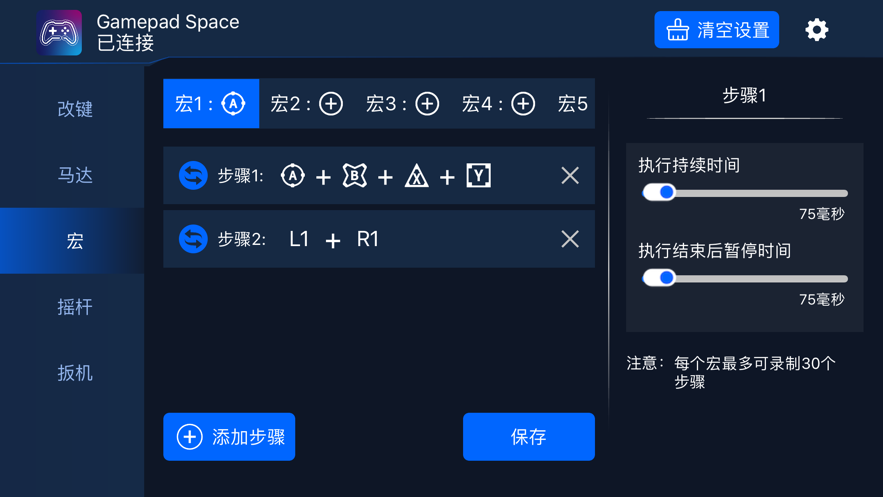
Task: Go to the 摇杆 sidebar section
Action: [75, 307]
